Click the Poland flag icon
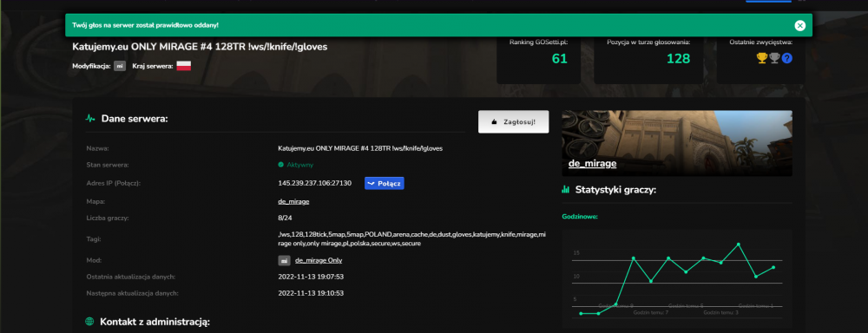 click(x=183, y=67)
